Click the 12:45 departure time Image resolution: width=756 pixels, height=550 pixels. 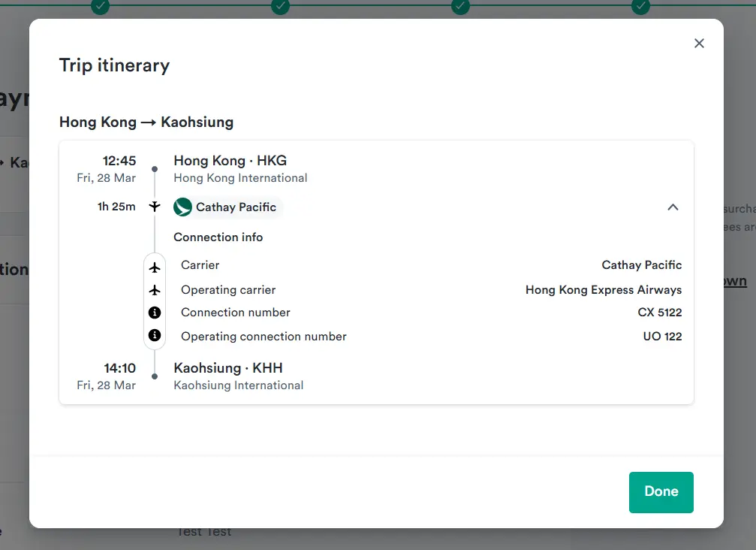pos(119,161)
